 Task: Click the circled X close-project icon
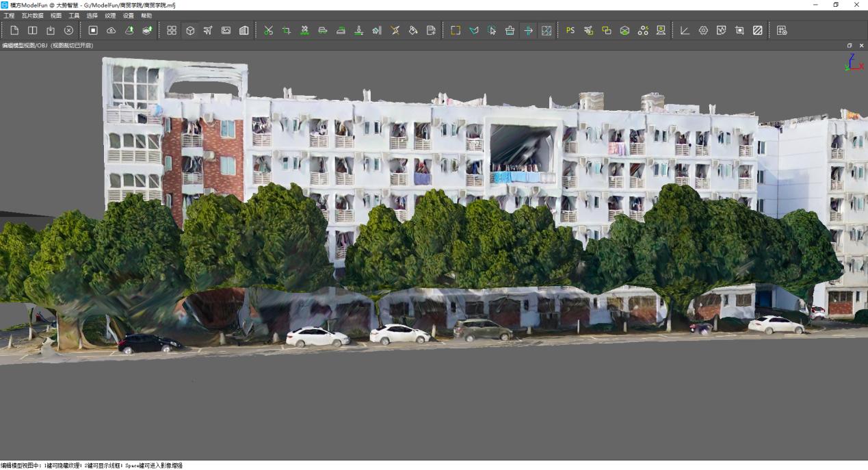[68, 30]
